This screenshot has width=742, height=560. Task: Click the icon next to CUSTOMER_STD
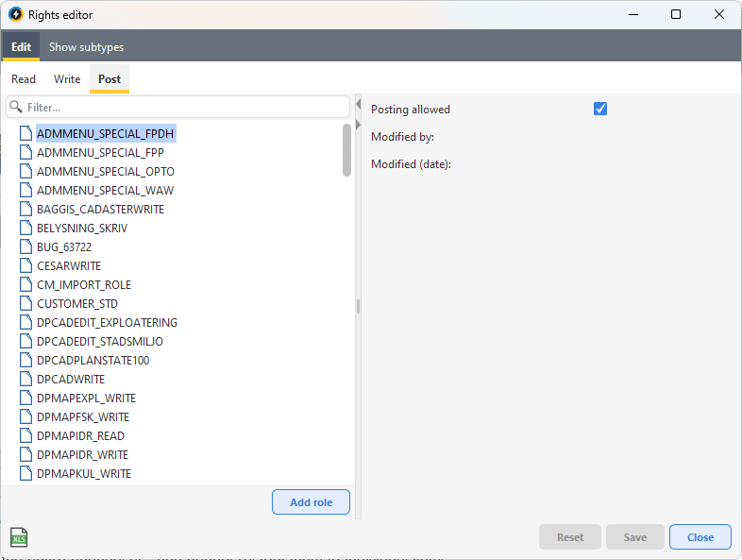pyautogui.click(x=26, y=303)
